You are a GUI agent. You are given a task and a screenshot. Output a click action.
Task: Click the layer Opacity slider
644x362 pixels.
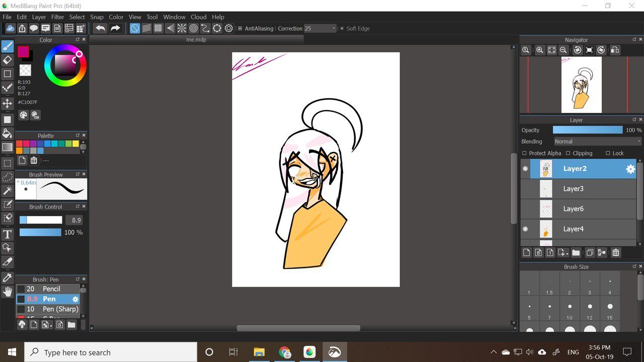click(x=587, y=130)
